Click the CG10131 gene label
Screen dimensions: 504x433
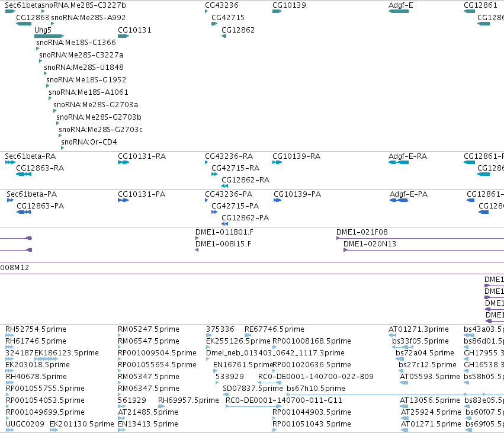pyautogui.click(x=134, y=30)
